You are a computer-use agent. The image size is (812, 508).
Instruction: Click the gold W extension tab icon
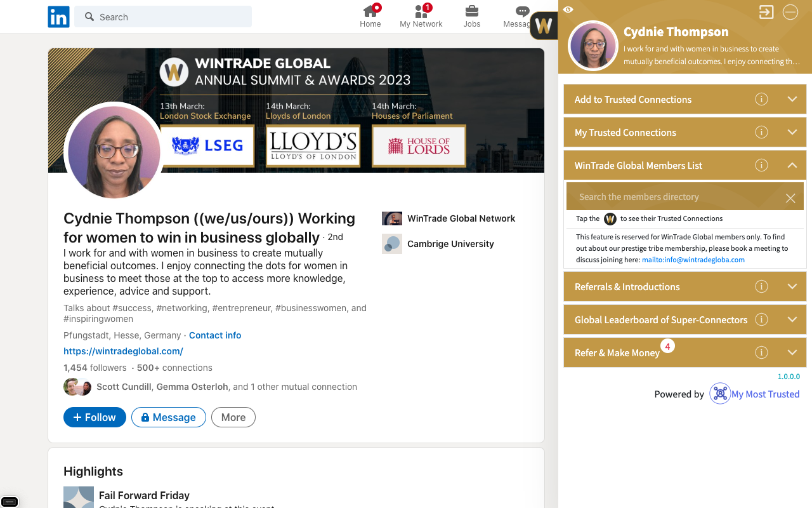tap(544, 25)
